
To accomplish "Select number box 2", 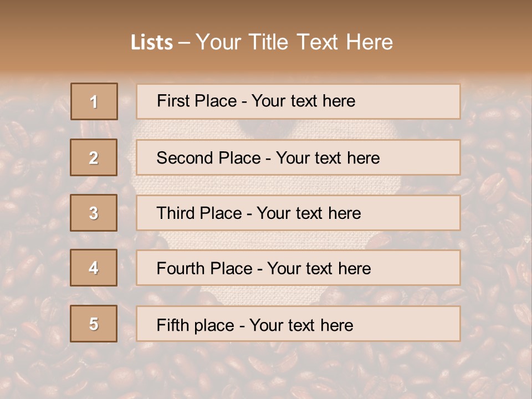I will [x=94, y=157].
